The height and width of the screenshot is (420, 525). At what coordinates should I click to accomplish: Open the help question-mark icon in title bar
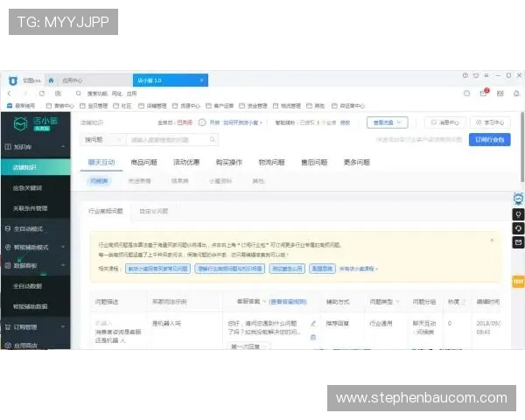click(465, 76)
